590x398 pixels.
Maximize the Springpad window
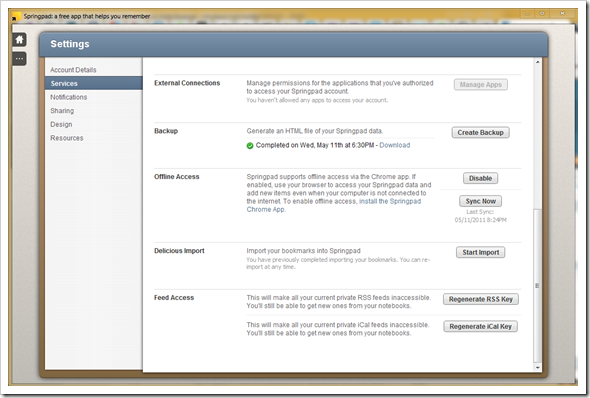pyautogui.click(x=542, y=14)
